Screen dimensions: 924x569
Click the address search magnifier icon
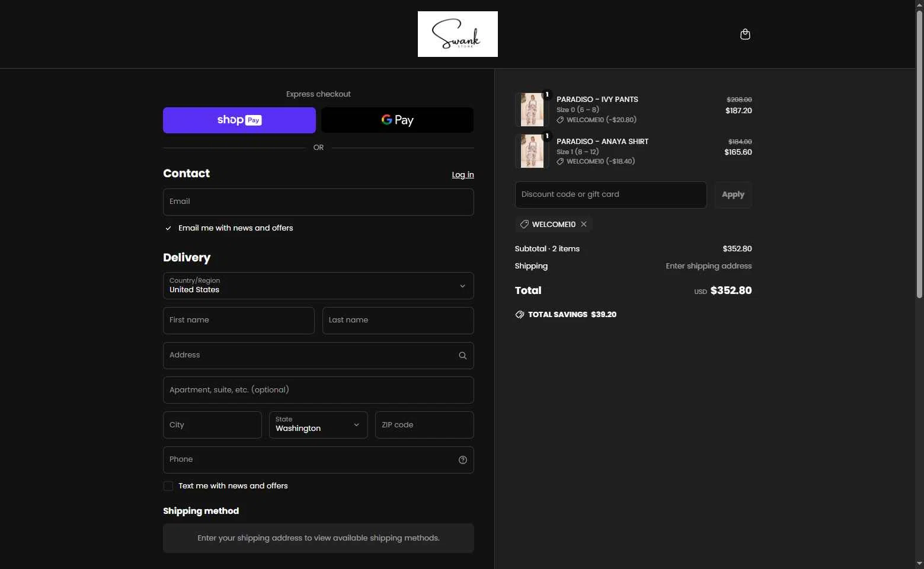[463, 356]
